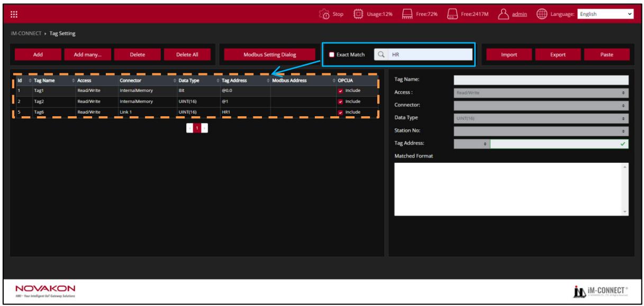Uncheck OPCUA Include for Tag1

coord(340,91)
